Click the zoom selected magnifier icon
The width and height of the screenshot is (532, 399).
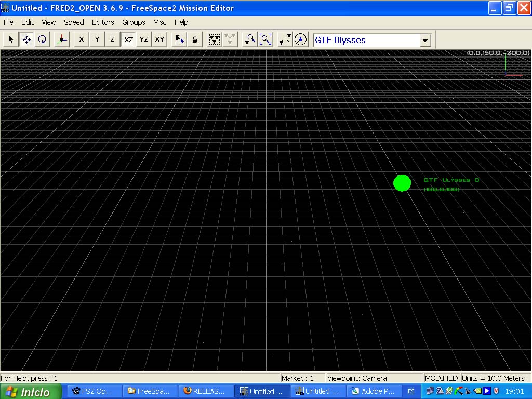coord(250,39)
